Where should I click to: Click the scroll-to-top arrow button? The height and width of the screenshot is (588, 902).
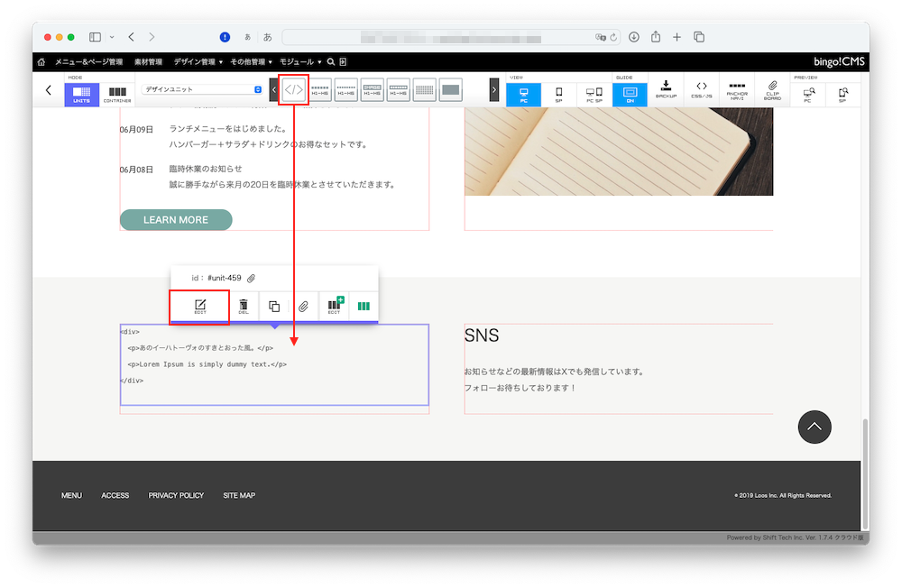815,427
